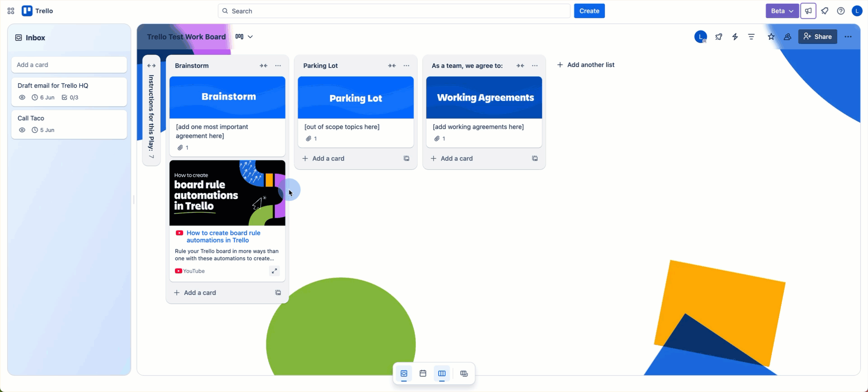The height and width of the screenshot is (392, 868).
Task: Expand the collapsed Instructions for this Play list
Action: pyautogui.click(x=151, y=66)
